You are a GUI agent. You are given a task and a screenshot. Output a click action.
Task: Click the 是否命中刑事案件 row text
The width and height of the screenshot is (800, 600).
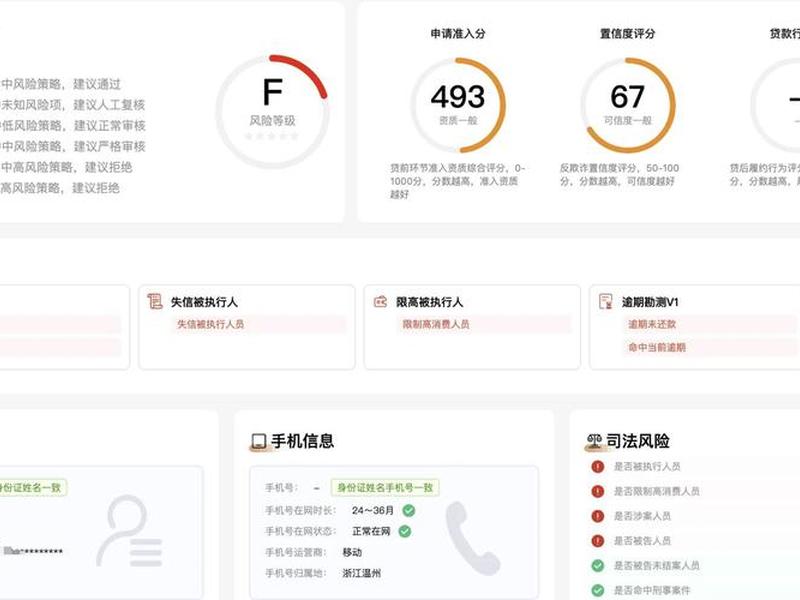652,590
